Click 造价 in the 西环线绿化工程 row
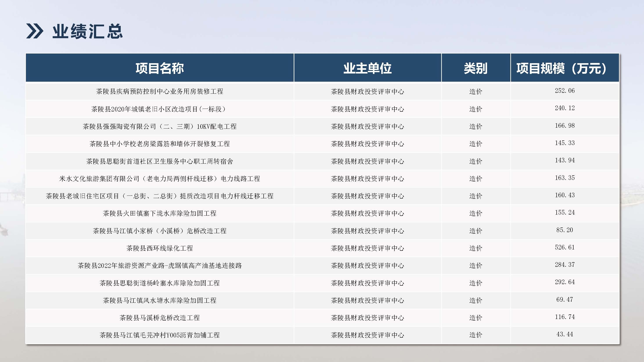This screenshot has width=644, height=362. 475,248
